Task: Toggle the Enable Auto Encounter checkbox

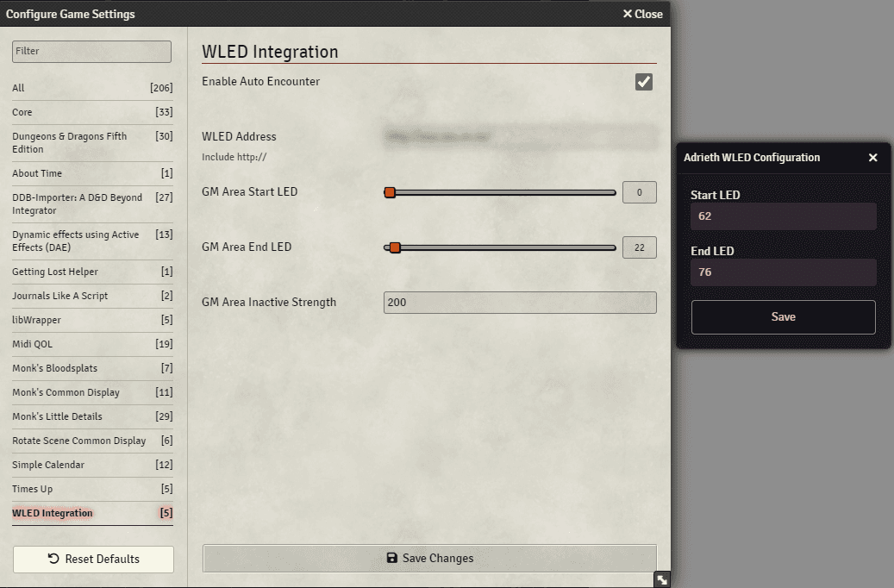Action: [x=643, y=81]
